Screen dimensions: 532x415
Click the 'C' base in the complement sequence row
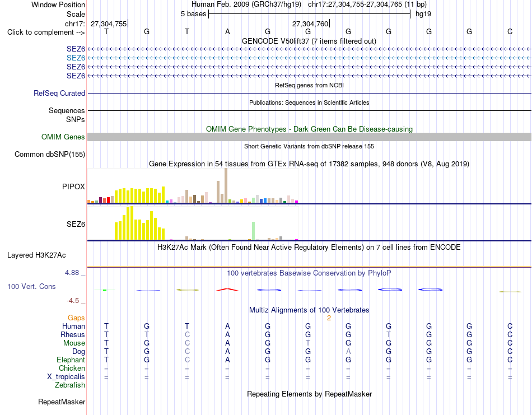(x=510, y=31)
